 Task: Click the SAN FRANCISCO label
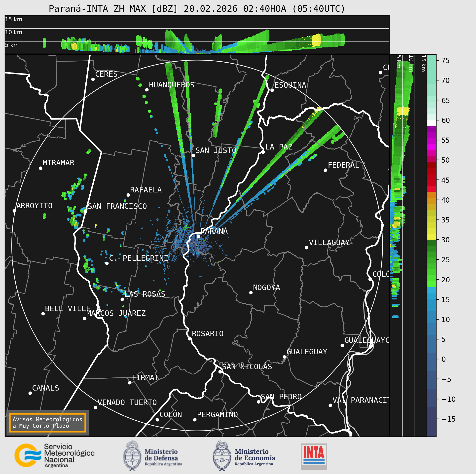(117, 206)
